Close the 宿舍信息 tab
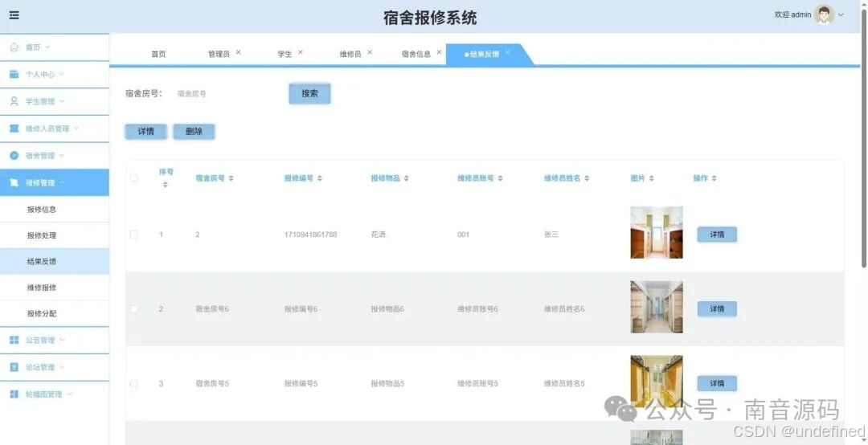Viewport: 868px width, 445px height. tap(439, 52)
